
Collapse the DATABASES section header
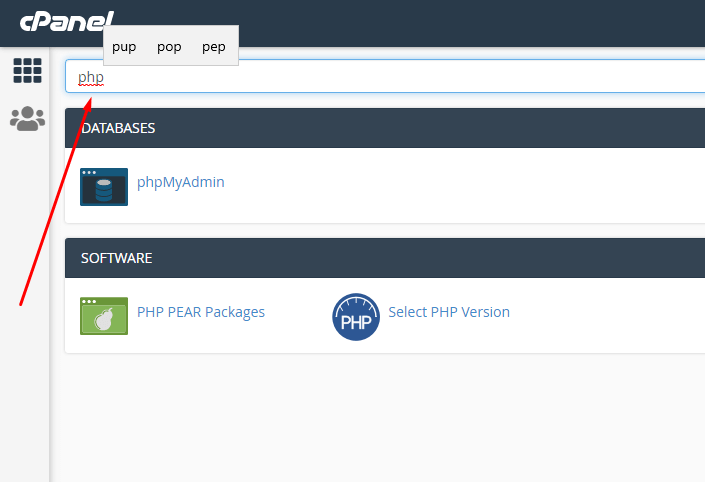(380, 128)
